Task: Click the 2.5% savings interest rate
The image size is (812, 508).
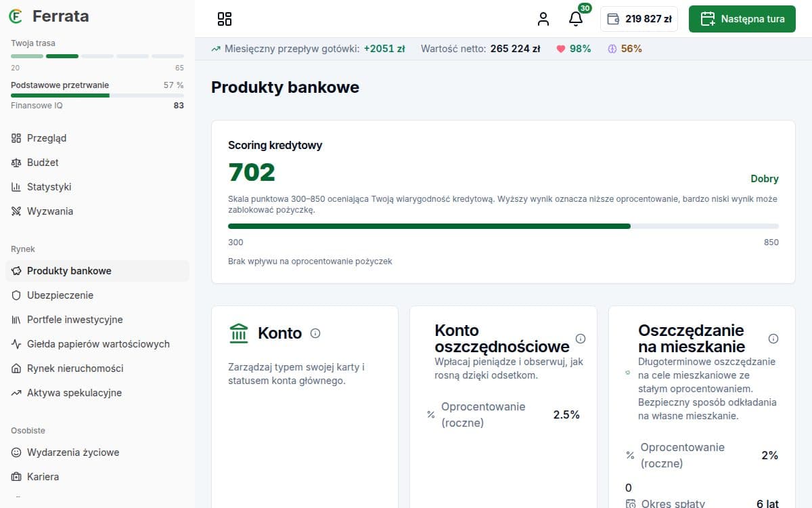Action: [x=566, y=415]
